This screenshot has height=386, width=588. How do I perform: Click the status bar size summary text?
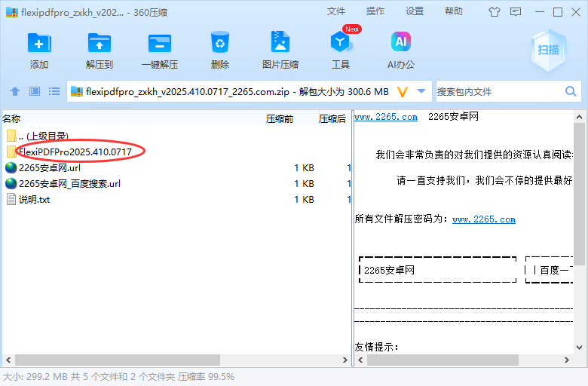click(118, 377)
